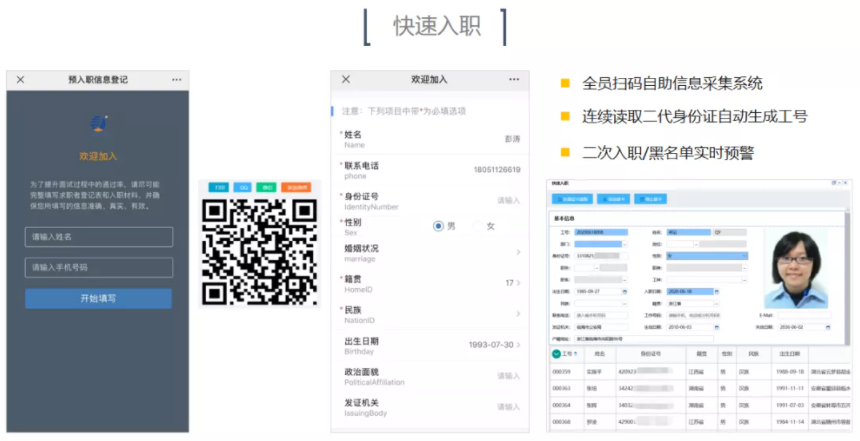Viewport: 860px width, 441px height.
Task: Click the green tag above the QR code
Action: coord(266,187)
